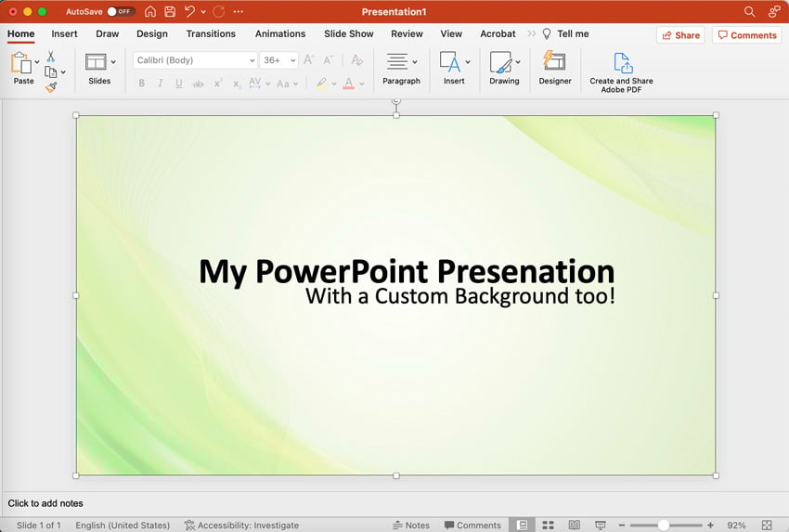Screen dimensions: 789x532
Task: Click the Cut scissors icon
Action: click(x=51, y=57)
